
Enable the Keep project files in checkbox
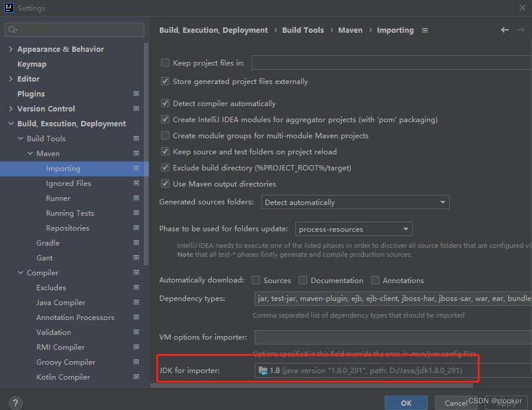point(165,63)
